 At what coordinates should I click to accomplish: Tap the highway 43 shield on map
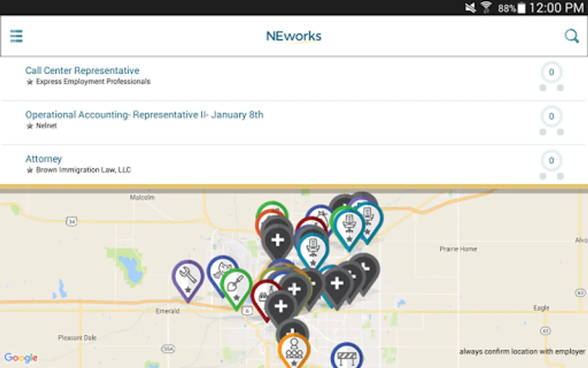[546, 330]
